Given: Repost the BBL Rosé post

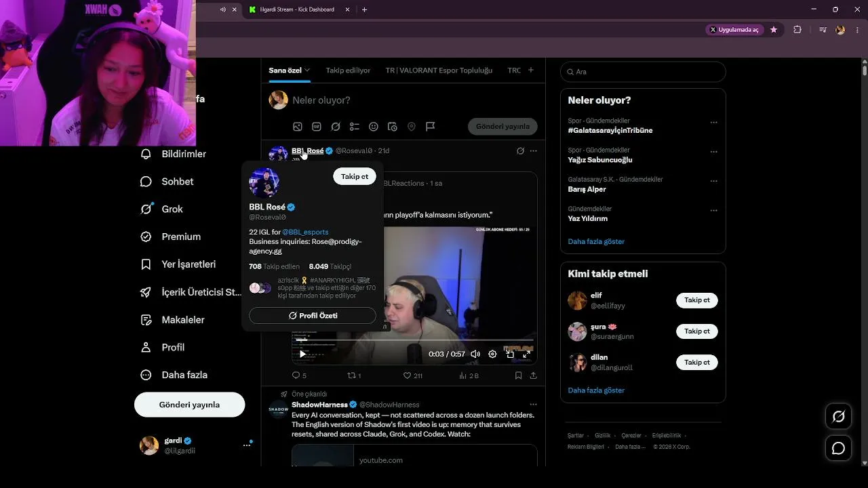Looking at the screenshot, I should (x=354, y=375).
